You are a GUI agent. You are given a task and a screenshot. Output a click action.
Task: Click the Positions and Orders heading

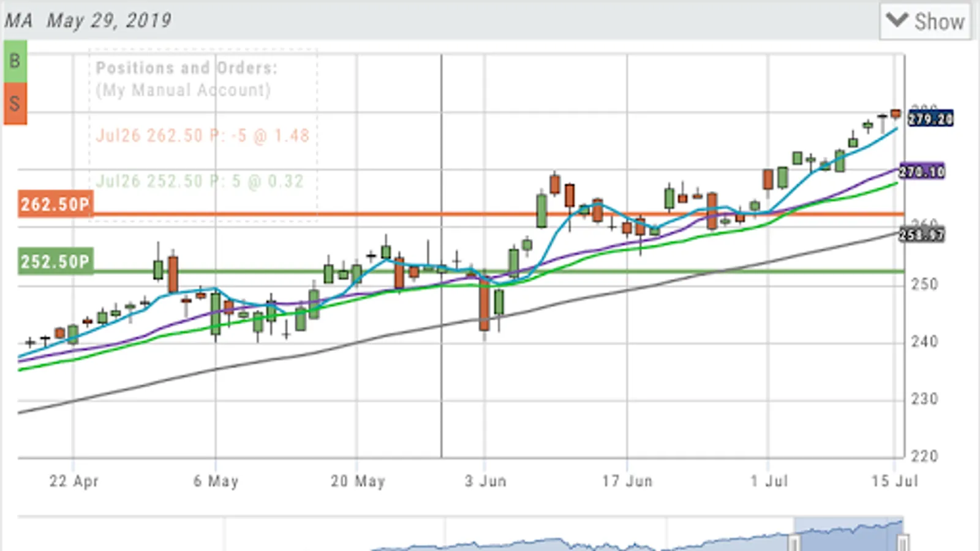pyautogui.click(x=187, y=68)
